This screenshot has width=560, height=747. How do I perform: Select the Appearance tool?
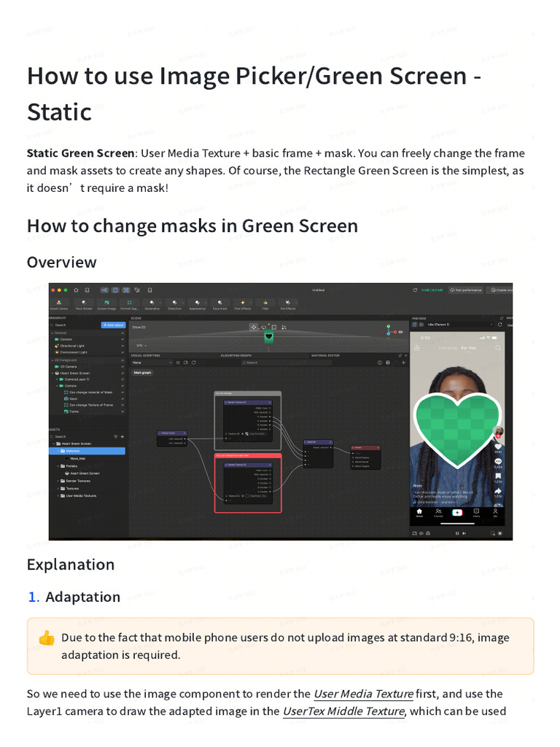pos(197,305)
